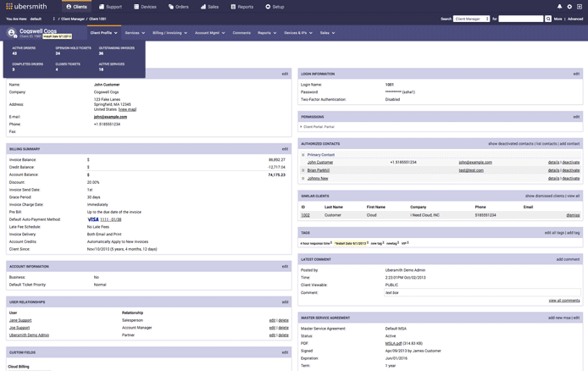
Task: Remove the VIP tag
Action: pyautogui.click(x=408, y=243)
